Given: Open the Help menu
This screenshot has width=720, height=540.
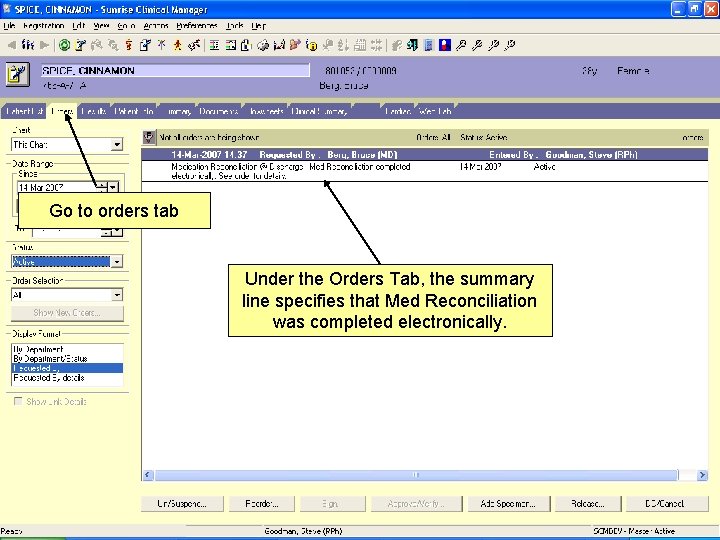Looking at the screenshot, I should pos(259,26).
